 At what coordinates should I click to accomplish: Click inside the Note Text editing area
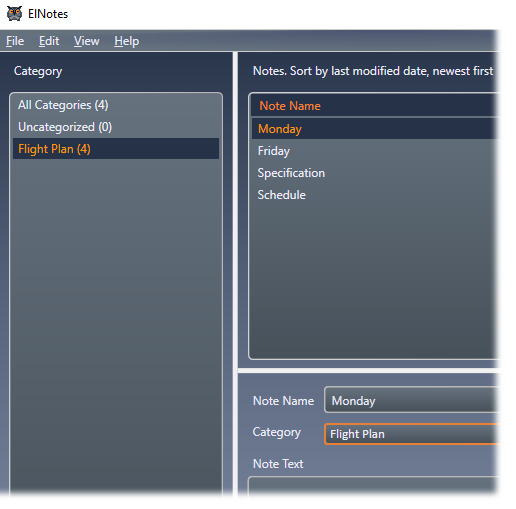click(373, 487)
